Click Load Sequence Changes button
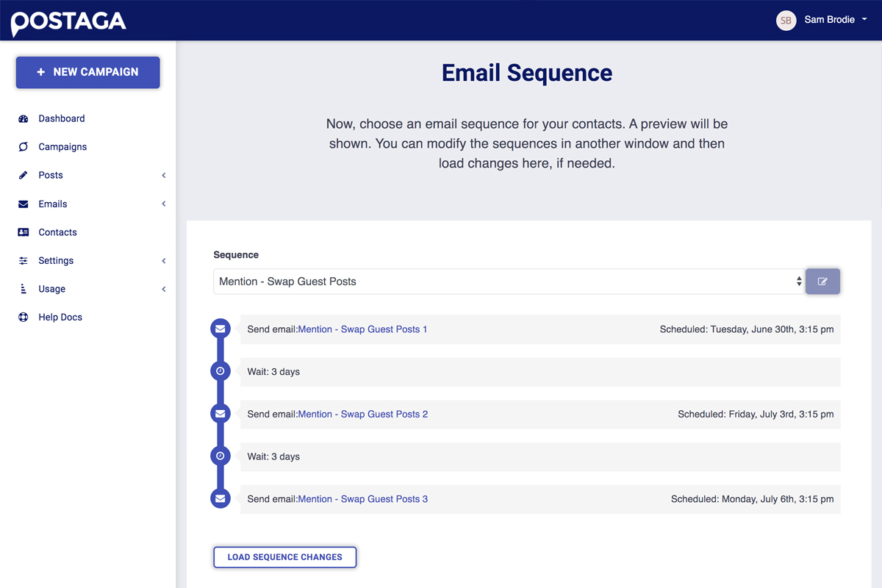Viewport: 882px width, 588px height. (x=285, y=557)
